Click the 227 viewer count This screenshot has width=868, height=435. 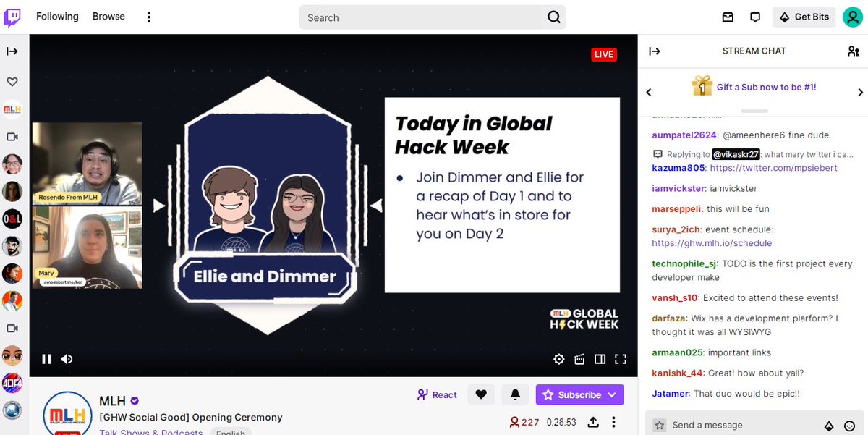tap(524, 422)
